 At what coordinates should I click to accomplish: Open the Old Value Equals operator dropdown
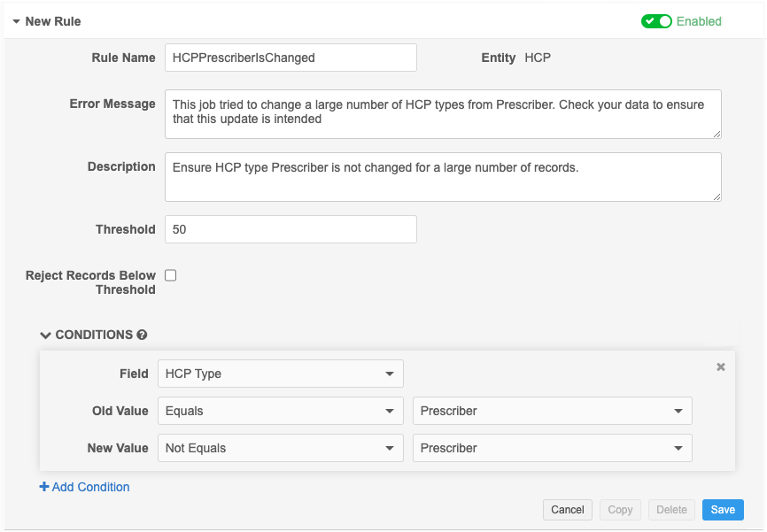pyautogui.click(x=280, y=411)
